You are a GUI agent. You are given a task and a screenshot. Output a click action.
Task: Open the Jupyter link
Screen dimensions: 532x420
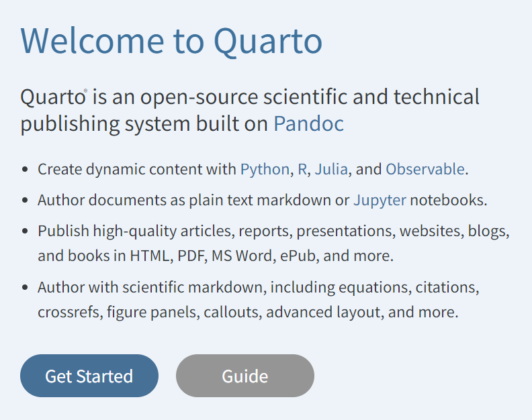pyautogui.click(x=380, y=201)
